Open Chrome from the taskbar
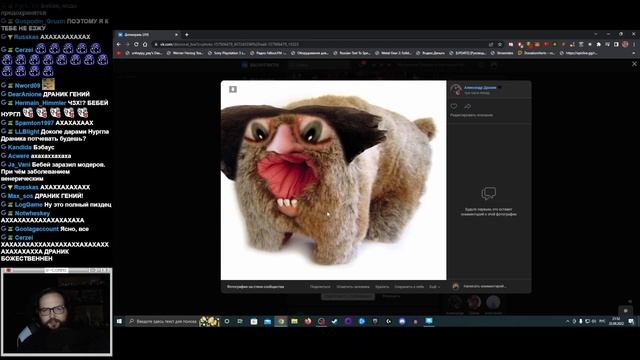The height and width of the screenshot is (360, 640). pyautogui.click(x=281, y=322)
